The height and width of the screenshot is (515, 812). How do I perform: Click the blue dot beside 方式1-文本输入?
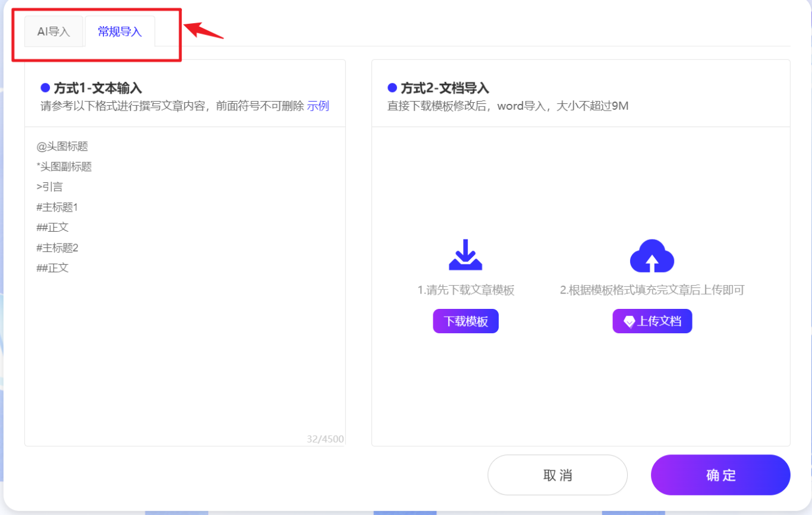[45, 89]
